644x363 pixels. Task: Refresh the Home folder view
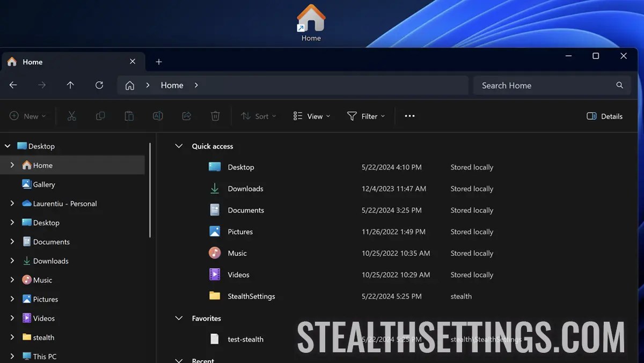click(x=99, y=85)
